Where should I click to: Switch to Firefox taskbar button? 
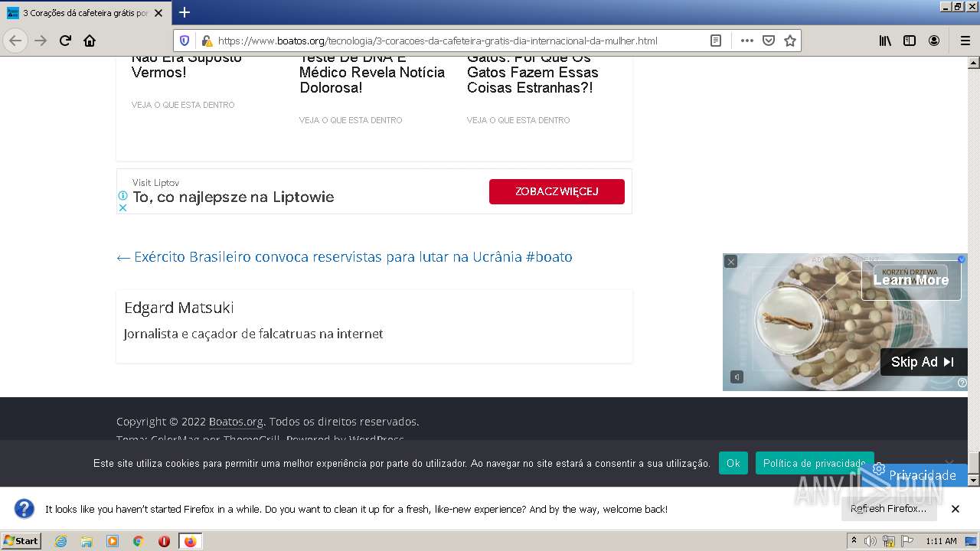[x=191, y=541]
